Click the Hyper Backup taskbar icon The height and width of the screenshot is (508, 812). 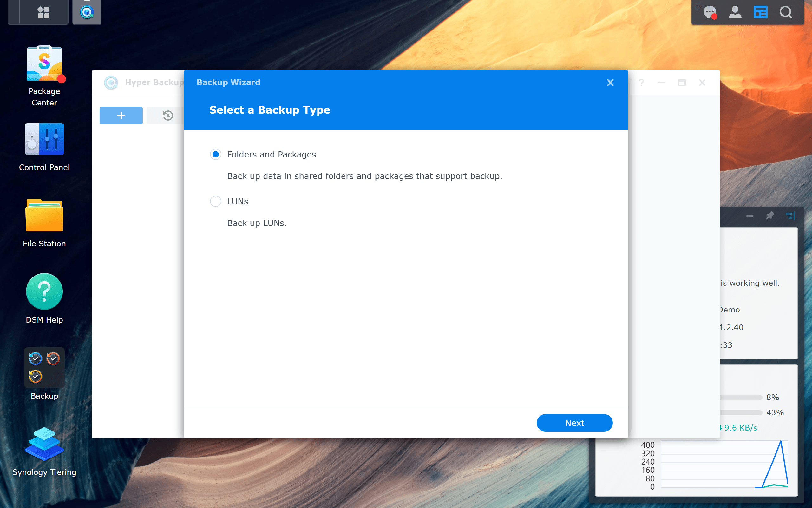pyautogui.click(x=87, y=12)
